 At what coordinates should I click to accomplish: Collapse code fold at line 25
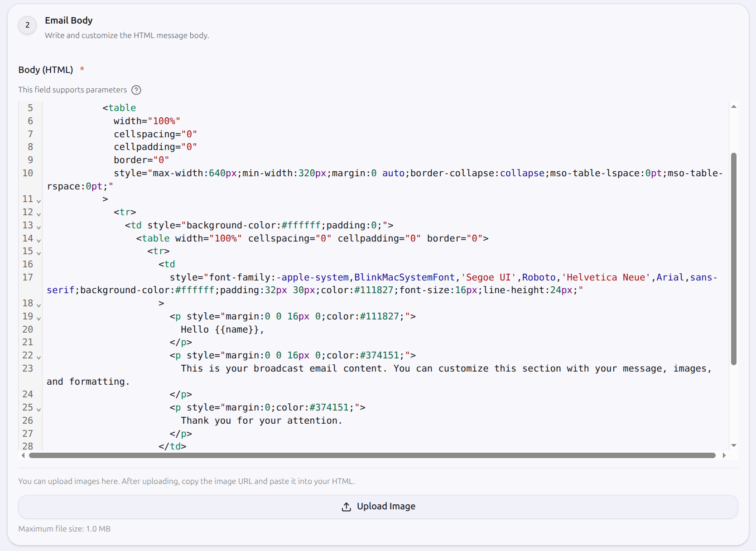(x=39, y=409)
